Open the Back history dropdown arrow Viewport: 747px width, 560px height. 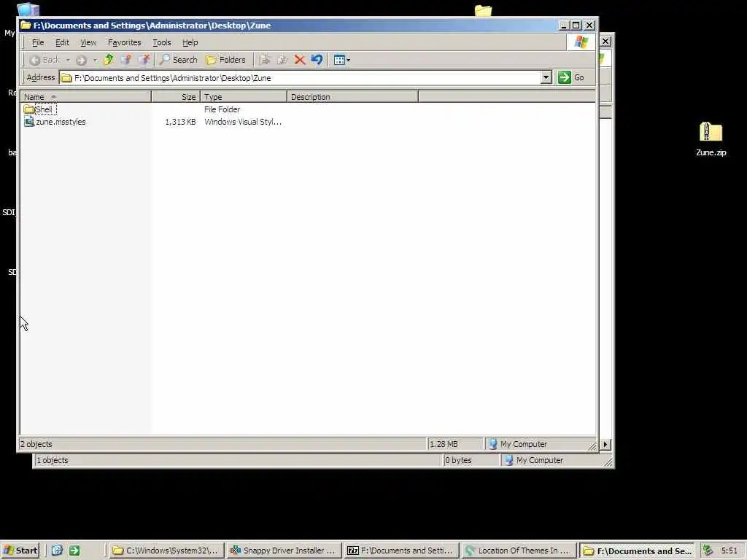pyautogui.click(x=68, y=60)
